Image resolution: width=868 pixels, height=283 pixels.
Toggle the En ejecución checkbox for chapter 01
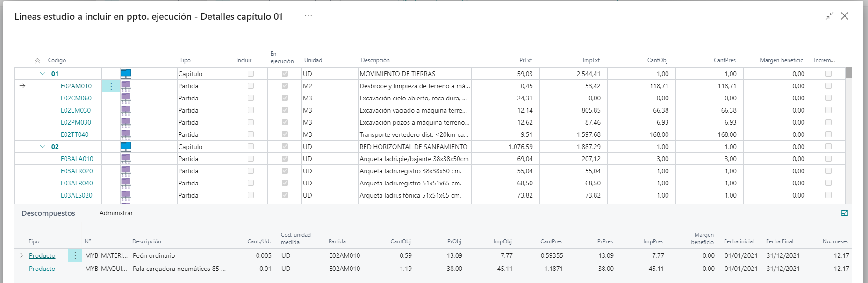[285, 74]
